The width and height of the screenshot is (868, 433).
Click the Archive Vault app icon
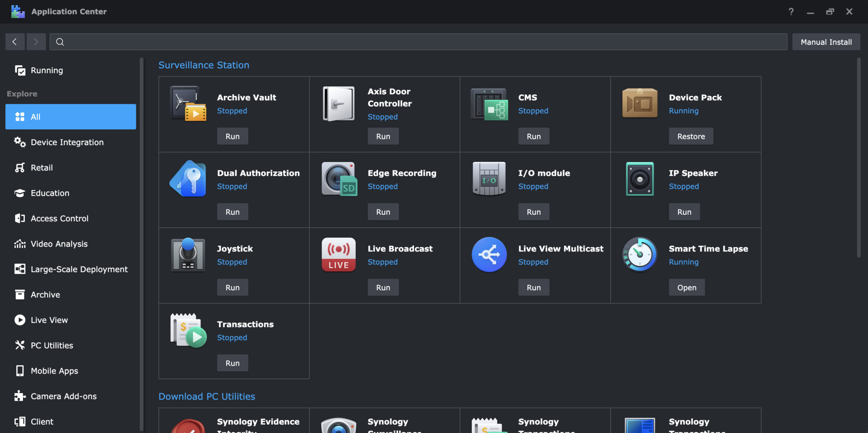188,104
